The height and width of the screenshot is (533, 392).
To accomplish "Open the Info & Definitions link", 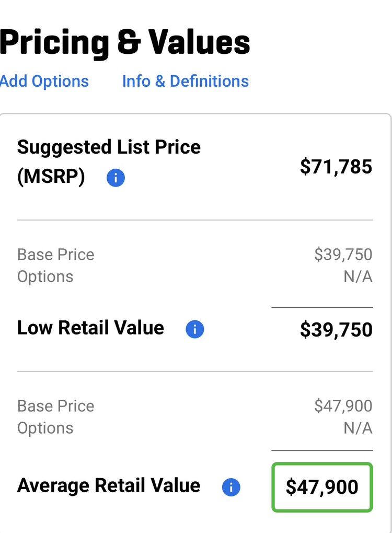I will (185, 82).
